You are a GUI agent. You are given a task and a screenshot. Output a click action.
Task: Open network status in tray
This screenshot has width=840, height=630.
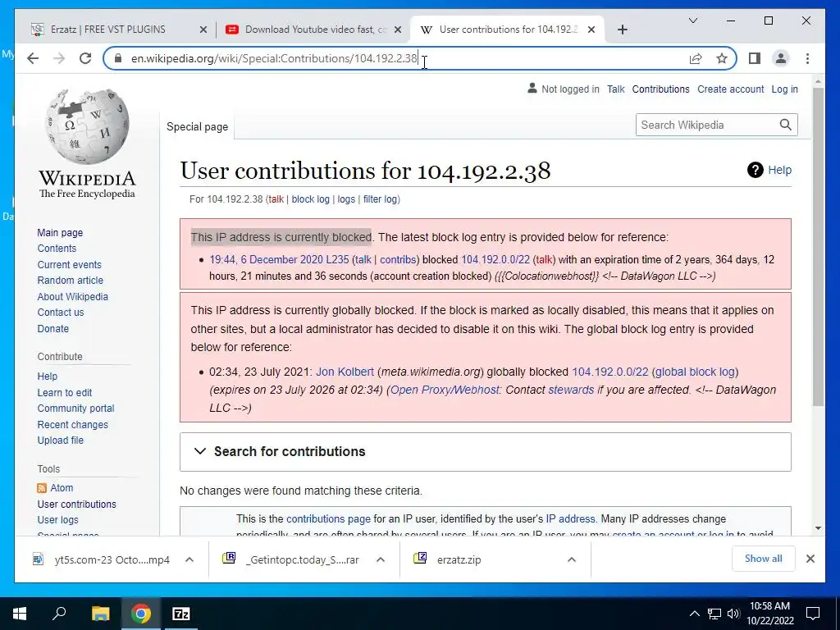pos(714,614)
